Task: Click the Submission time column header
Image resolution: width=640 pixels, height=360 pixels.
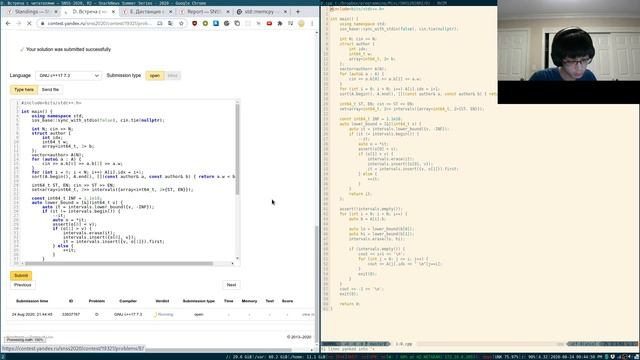Action: 32,301
